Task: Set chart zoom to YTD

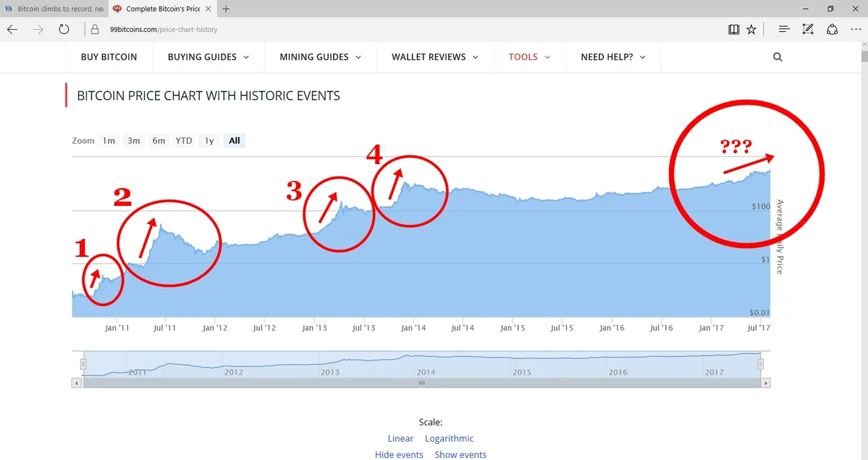Action: click(x=184, y=140)
